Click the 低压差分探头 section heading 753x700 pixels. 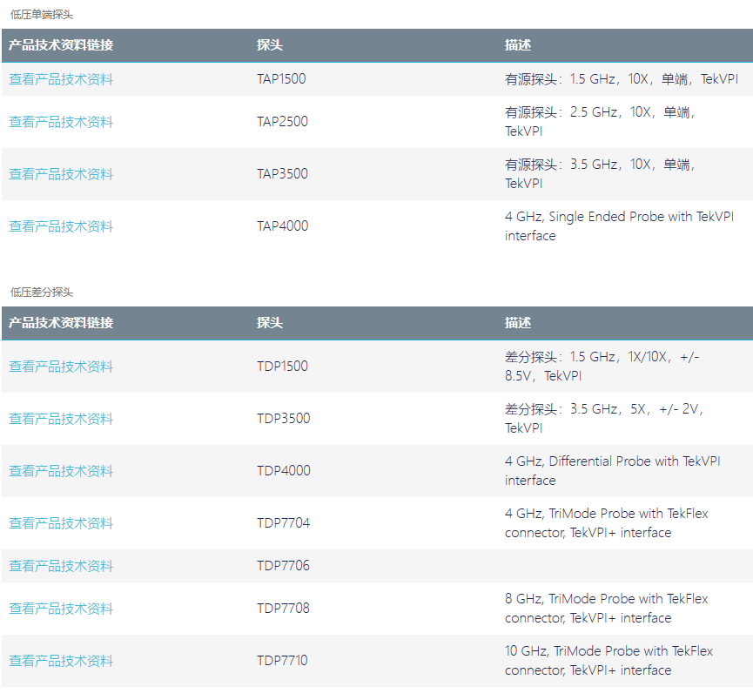[x=42, y=293]
